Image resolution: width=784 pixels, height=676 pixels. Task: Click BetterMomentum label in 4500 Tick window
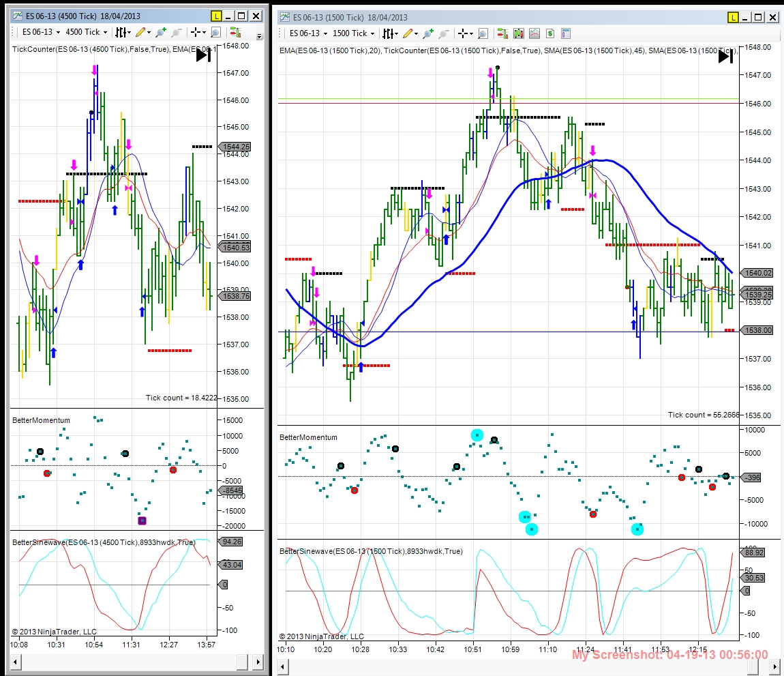point(41,420)
